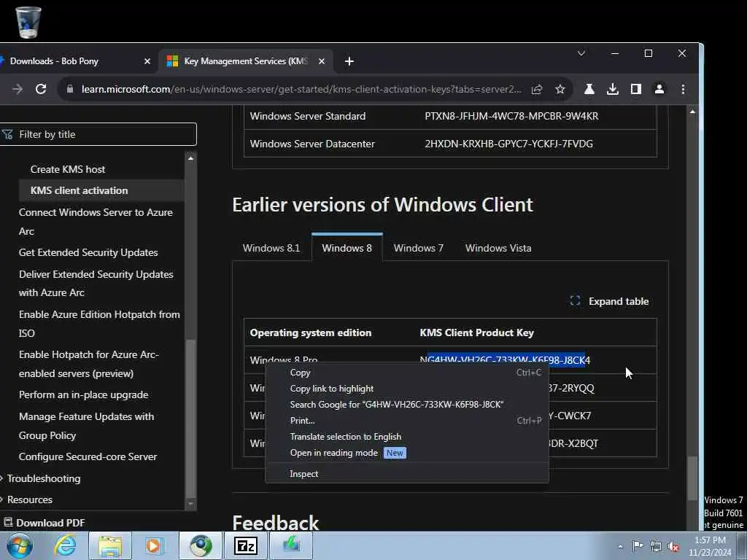The width and height of the screenshot is (747, 560).
Task: Expand the Resources section
Action: coord(29,500)
